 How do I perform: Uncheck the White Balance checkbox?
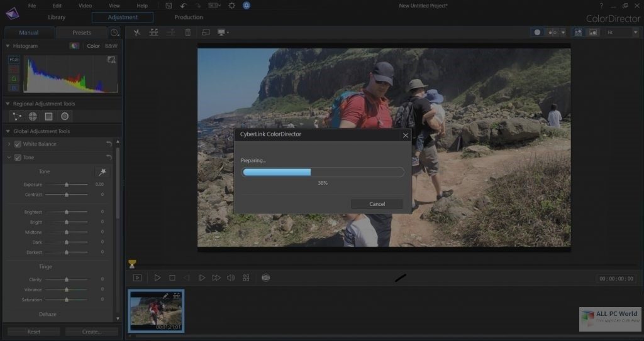click(18, 144)
